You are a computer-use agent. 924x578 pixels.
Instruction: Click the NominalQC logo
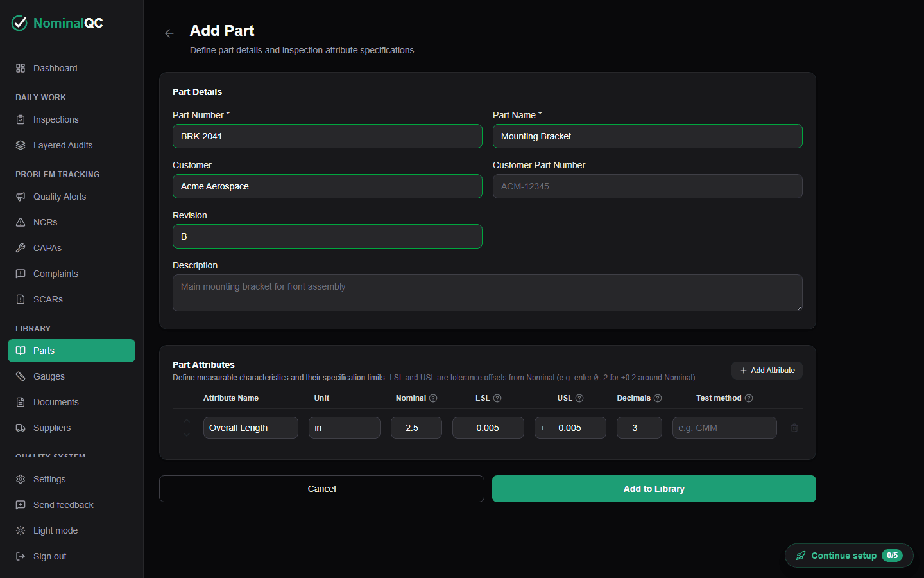(57, 23)
